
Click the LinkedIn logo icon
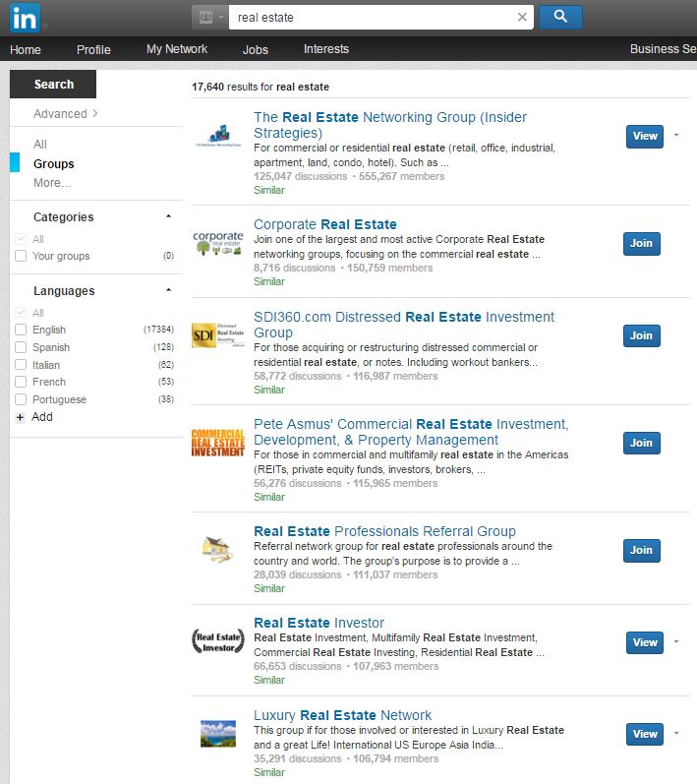pos(25,18)
